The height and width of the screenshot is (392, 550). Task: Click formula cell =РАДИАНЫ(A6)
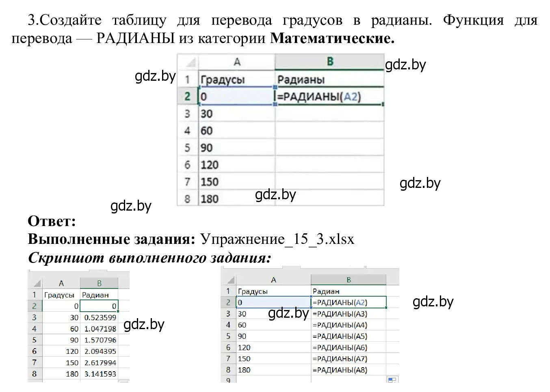click(349, 347)
